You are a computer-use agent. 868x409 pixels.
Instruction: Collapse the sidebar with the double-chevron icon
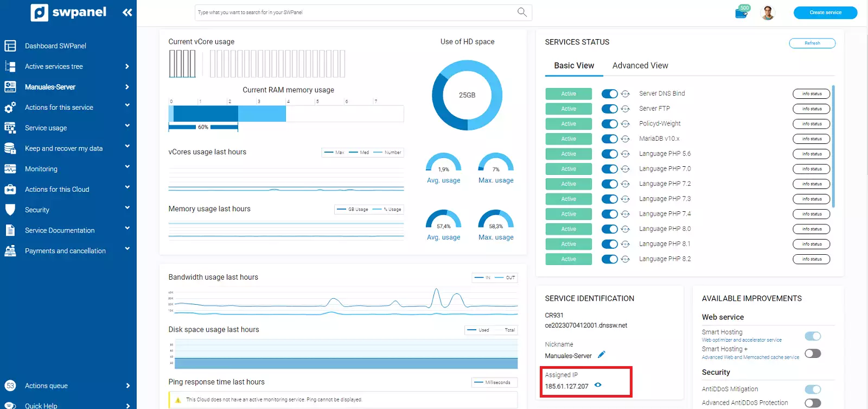click(127, 12)
